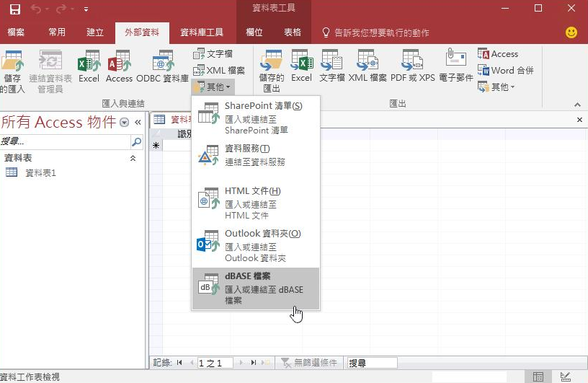Click the Word 合併 merge button
Viewport: 588px width, 383px height.
[505, 71]
